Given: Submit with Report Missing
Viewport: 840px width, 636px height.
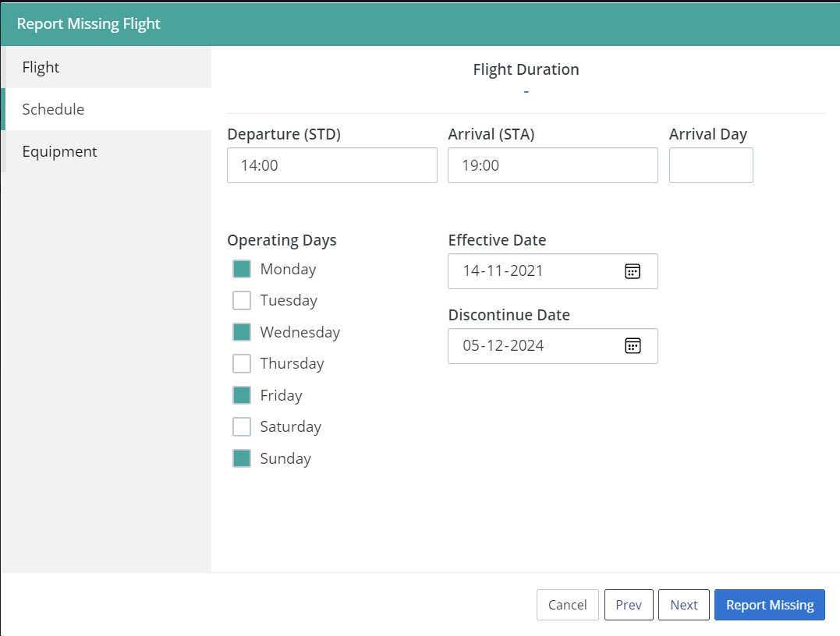Looking at the screenshot, I should coord(769,605).
